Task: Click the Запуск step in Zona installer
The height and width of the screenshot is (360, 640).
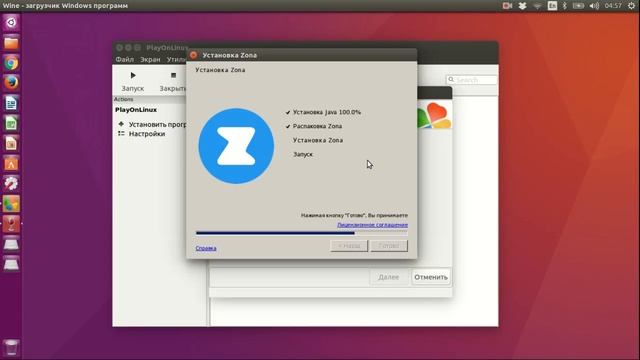Action: click(x=303, y=154)
